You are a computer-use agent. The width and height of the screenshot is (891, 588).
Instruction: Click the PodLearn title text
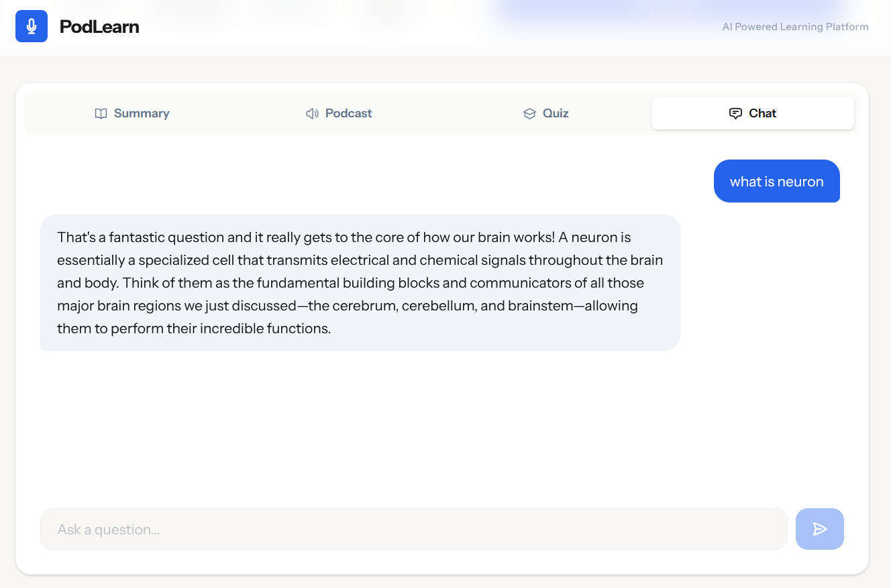99,26
